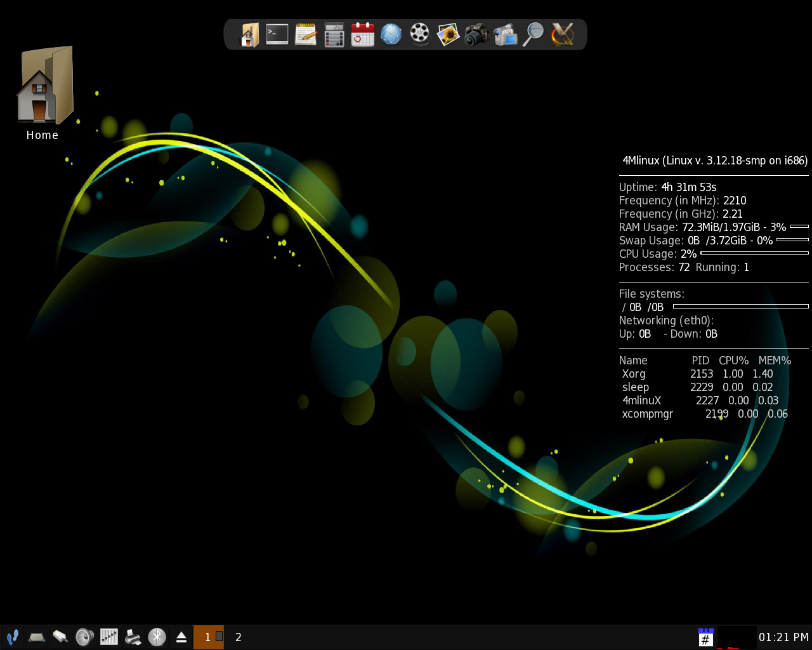
Task: Click the file system usage bar
Action: 741,306
